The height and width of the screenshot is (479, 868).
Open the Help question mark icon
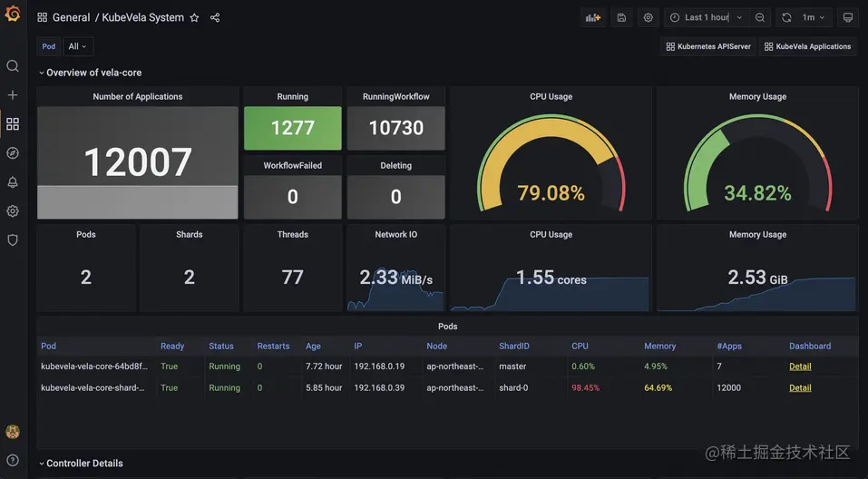pyautogui.click(x=12, y=460)
